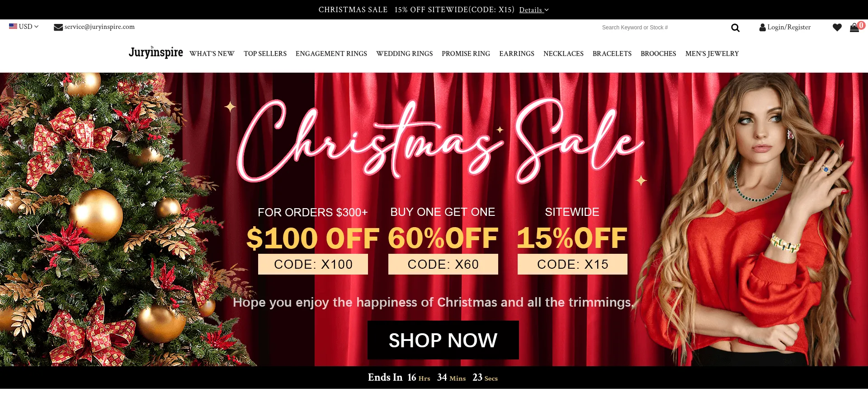This screenshot has width=868, height=401.
Task: Open the Wedding Rings menu
Action: tap(404, 54)
